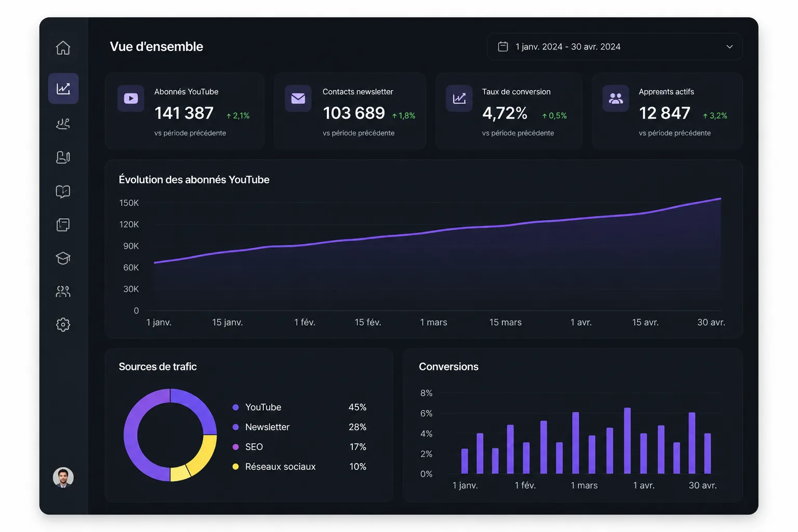This screenshot has height=532, width=798.
Task: Click the 'Contacts newsletter' label
Action: (358, 91)
